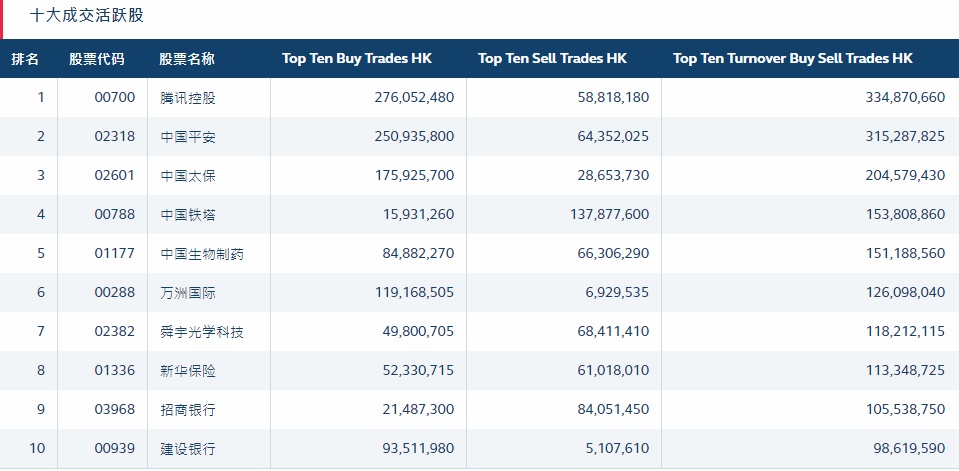Click the 舜宇光学科技 stock name
The height and width of the screenshot is (471, 959).
point(202,332)
